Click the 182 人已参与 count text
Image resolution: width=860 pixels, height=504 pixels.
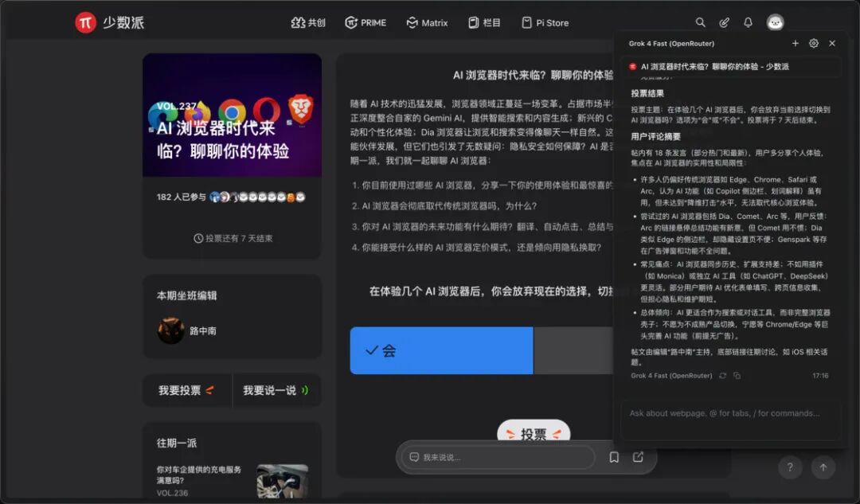point(181,197)
